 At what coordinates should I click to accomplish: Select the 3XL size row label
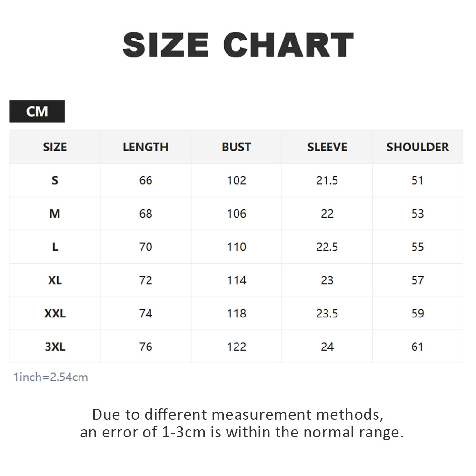point(55,347)
